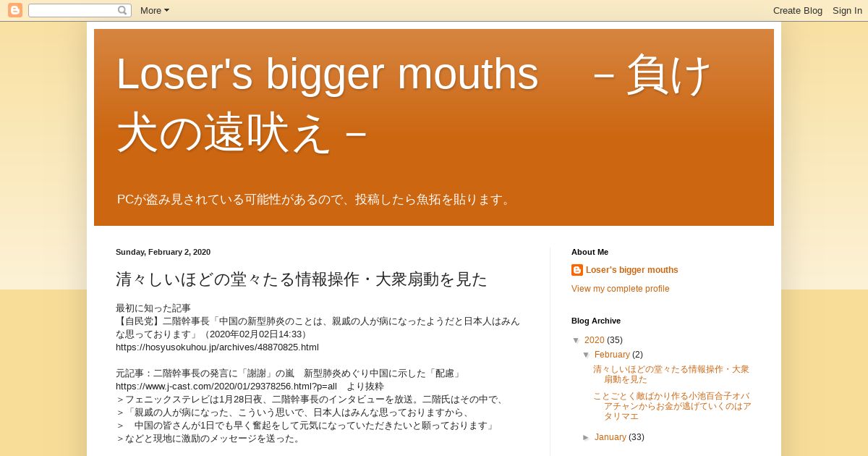Open the February archive link

click(612, 355)
